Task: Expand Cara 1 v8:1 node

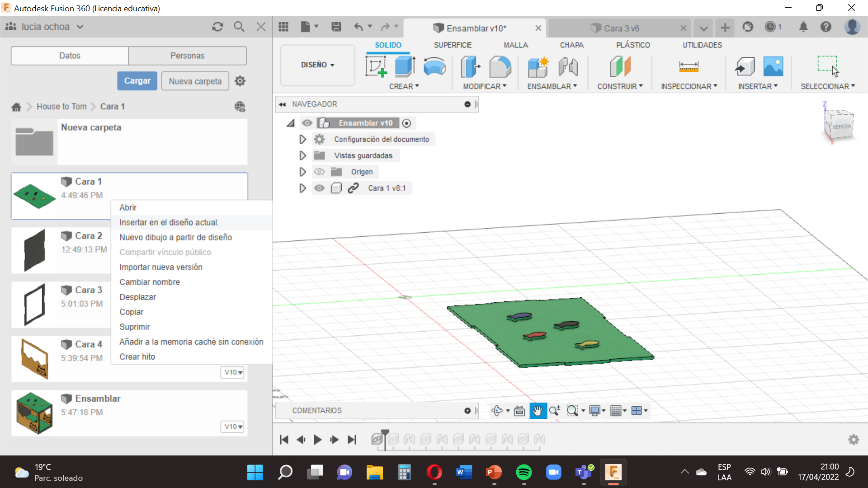Action: pyautogui.click(x=302, y=188)
